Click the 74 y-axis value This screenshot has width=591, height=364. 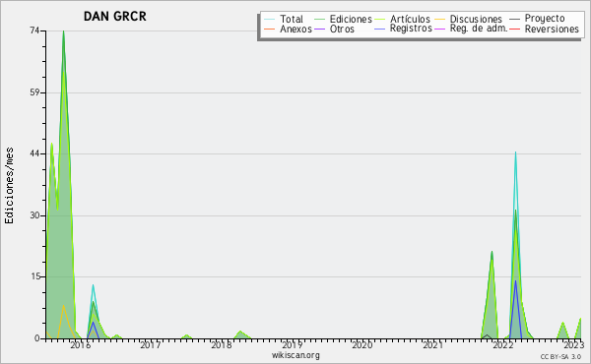(x=34, y=30)
